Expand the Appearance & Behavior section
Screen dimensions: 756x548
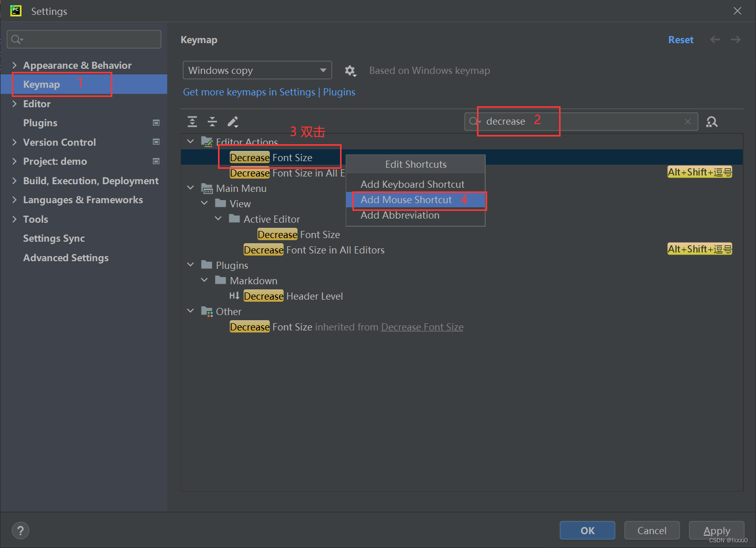(14, 65)
